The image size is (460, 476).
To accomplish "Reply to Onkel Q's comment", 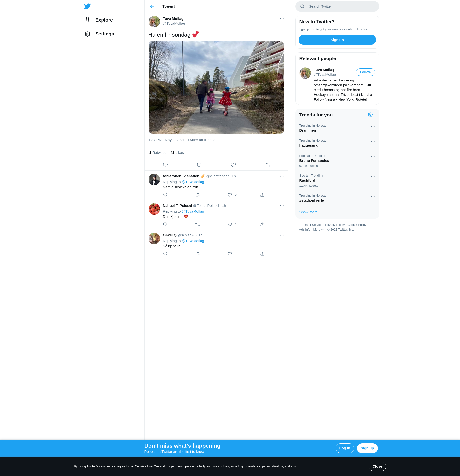I will point(165,254).
